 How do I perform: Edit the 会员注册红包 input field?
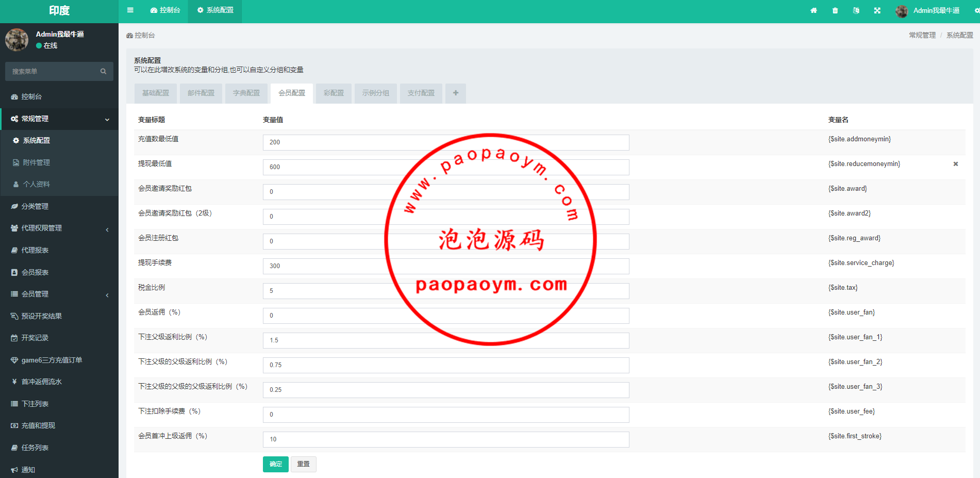pyautogui.click(x=446, y=241)
